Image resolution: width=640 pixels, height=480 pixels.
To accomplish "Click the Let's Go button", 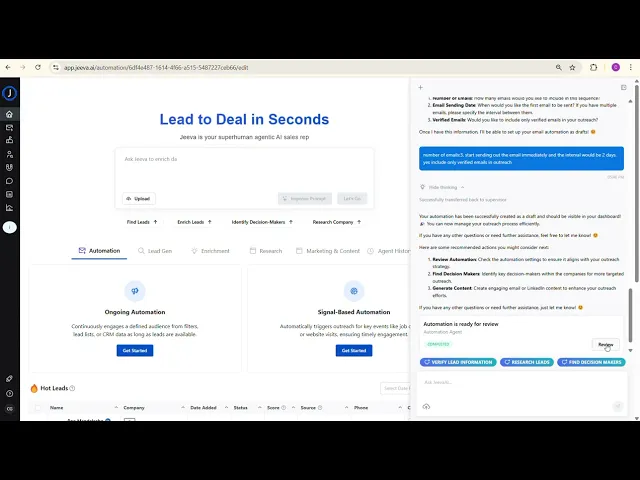I will tap(352, 199).
